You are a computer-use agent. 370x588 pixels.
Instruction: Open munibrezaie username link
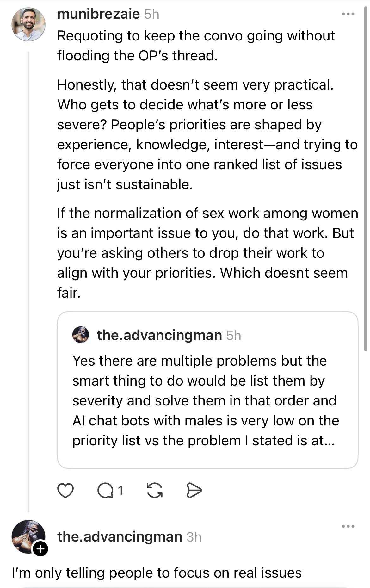98,14
